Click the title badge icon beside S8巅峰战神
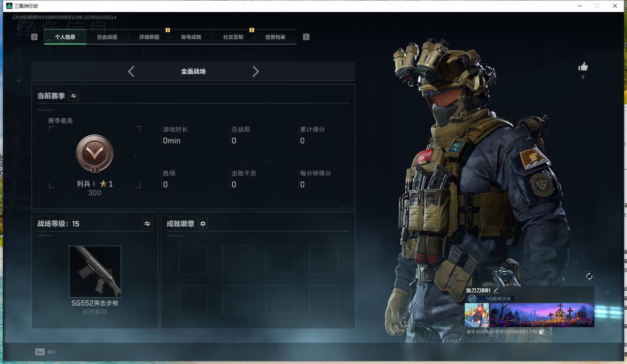627x364 pixels. (x=472, y=298)
